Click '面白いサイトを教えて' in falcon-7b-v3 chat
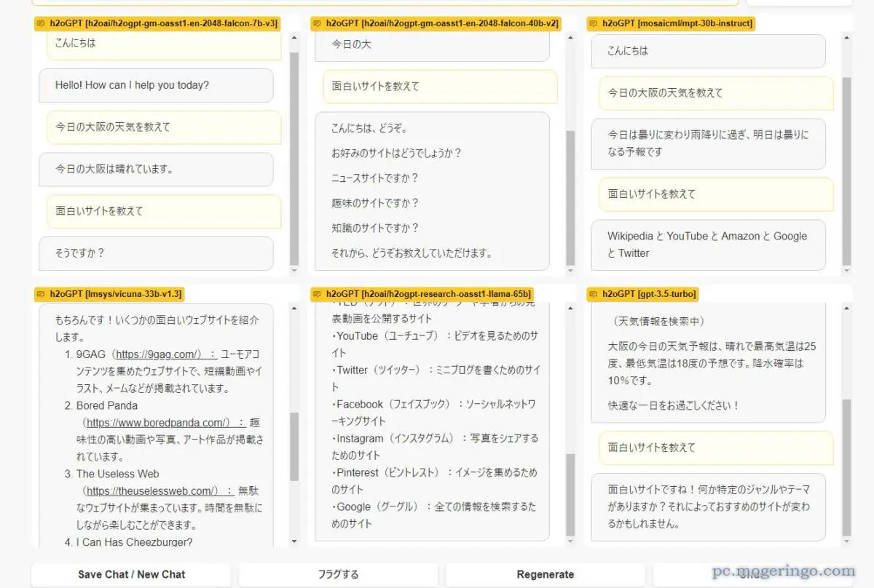 click(164, 211)
